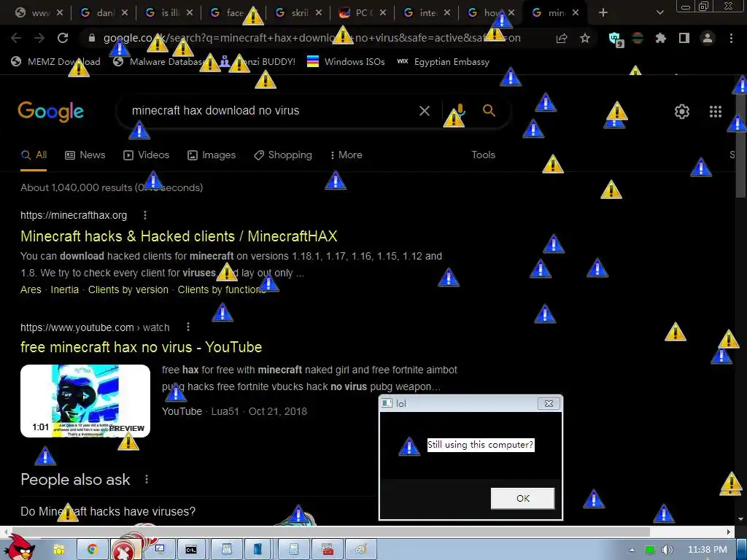Open the Egyptian Embassy bookmark
747x560 pixels.
point(444,62)
